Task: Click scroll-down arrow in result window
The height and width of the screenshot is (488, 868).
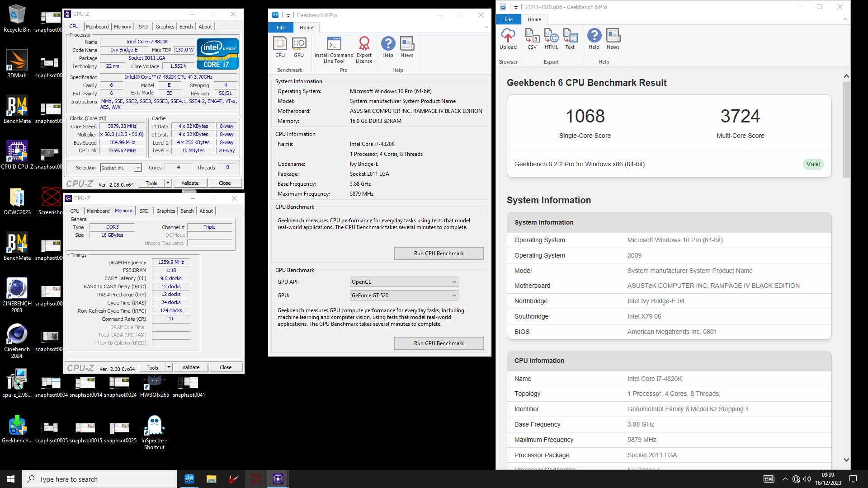Action: click(x=846, y=460)
